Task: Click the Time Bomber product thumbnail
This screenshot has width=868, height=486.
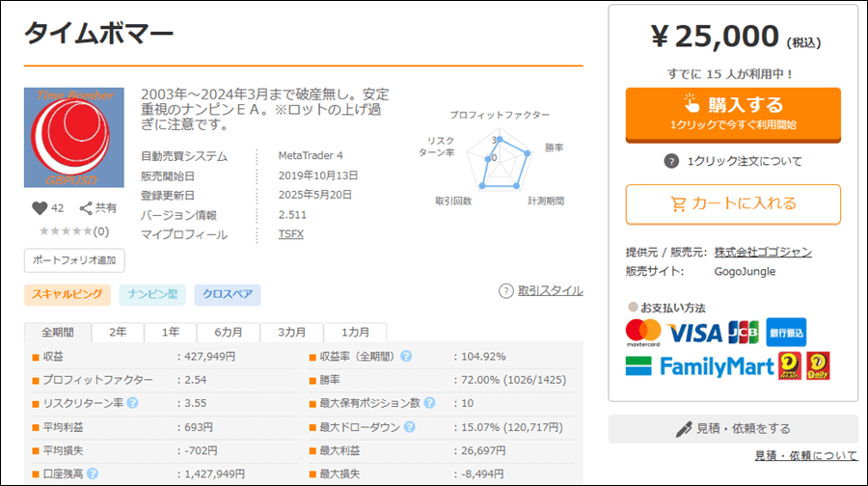Action: click(74, 137)
